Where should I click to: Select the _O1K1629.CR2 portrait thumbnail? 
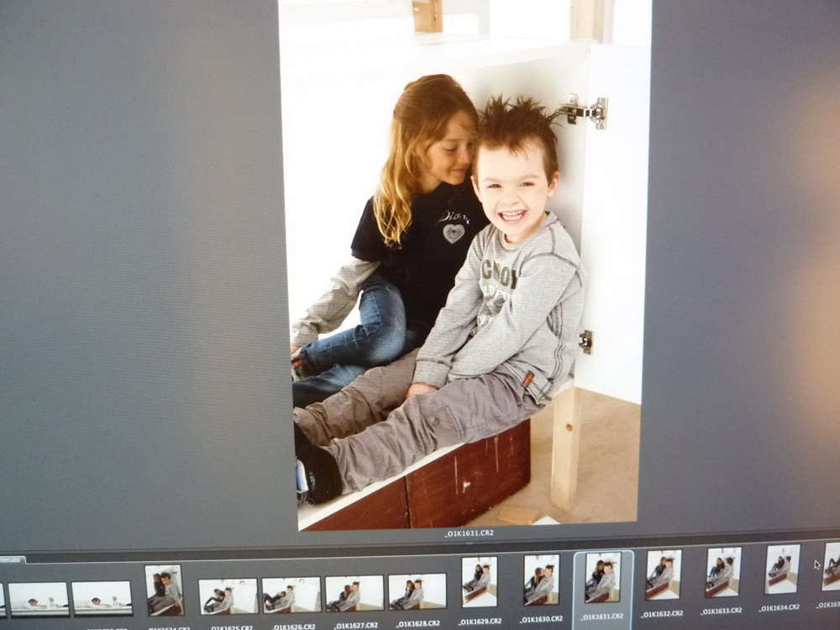click(480, 581)
